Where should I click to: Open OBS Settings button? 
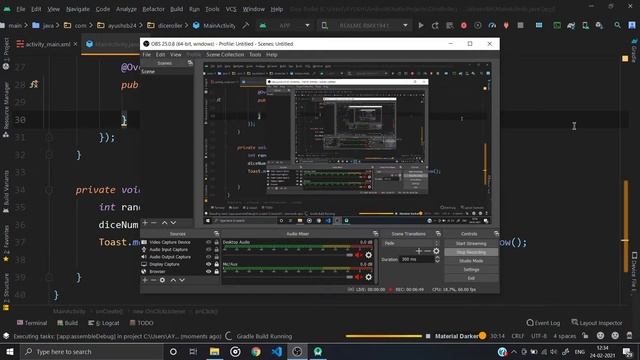(471, 269)
